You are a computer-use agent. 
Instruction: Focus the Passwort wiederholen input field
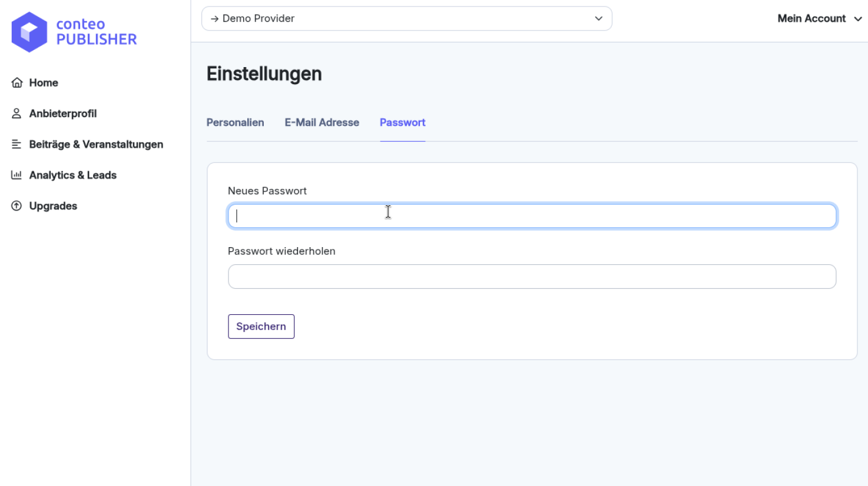click(532, 277)
